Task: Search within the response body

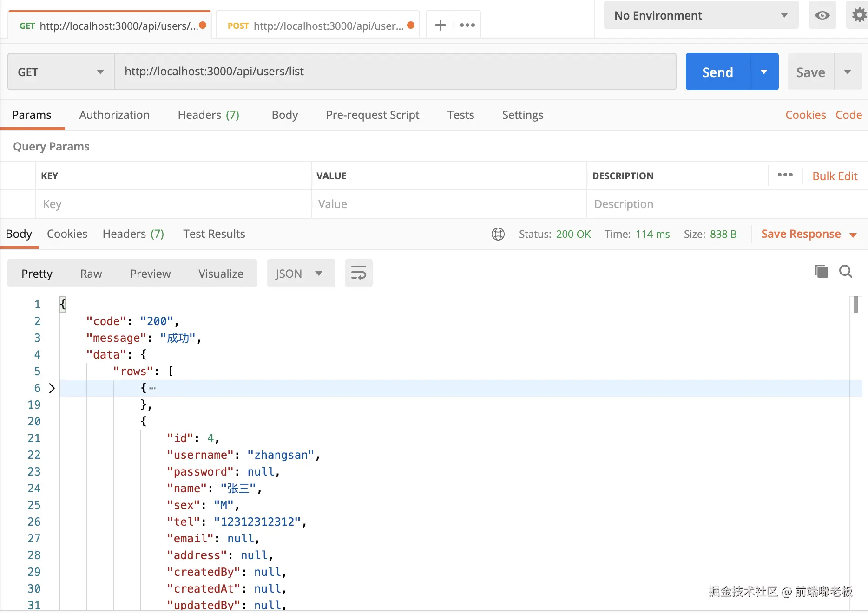Action: [845, 271]
